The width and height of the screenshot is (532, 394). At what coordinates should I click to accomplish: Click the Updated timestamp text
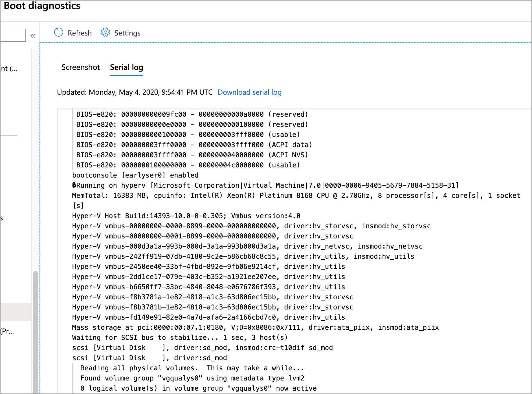point(135,92)
